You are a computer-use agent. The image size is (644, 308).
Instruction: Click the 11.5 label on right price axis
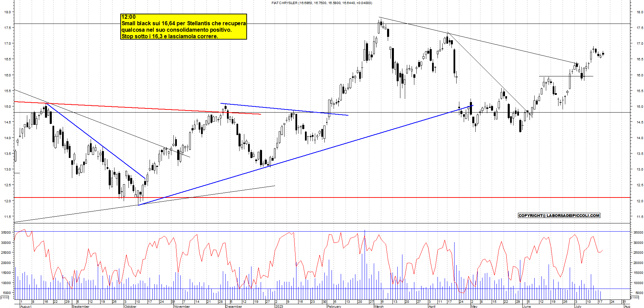640,217
